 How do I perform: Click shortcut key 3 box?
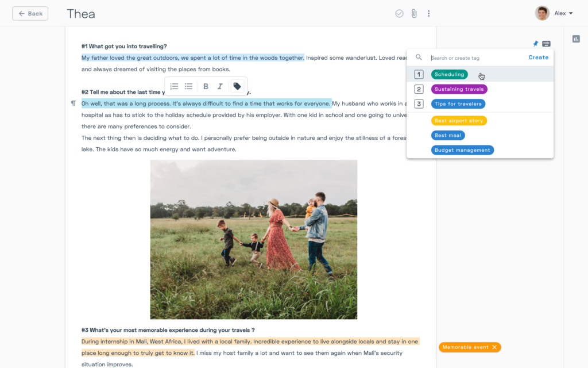click(x=419, y=103)
